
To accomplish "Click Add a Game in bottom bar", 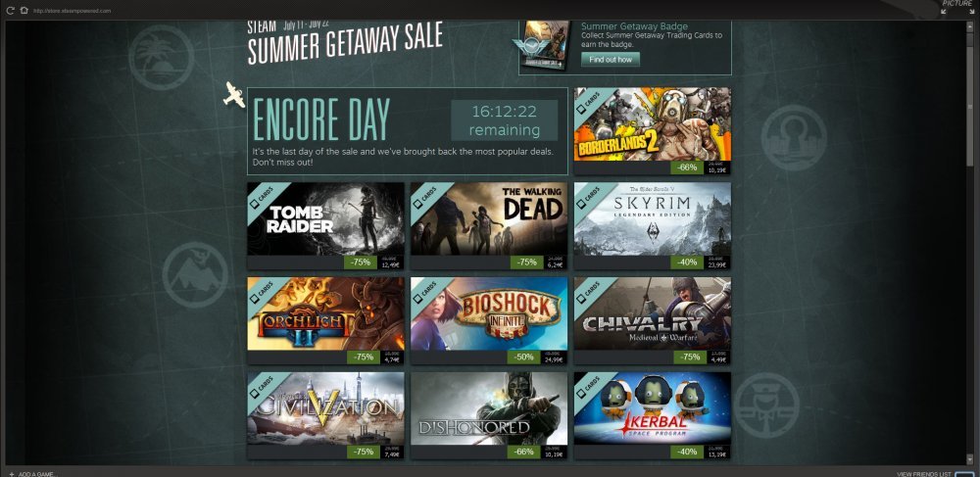I will click(33, 473).
